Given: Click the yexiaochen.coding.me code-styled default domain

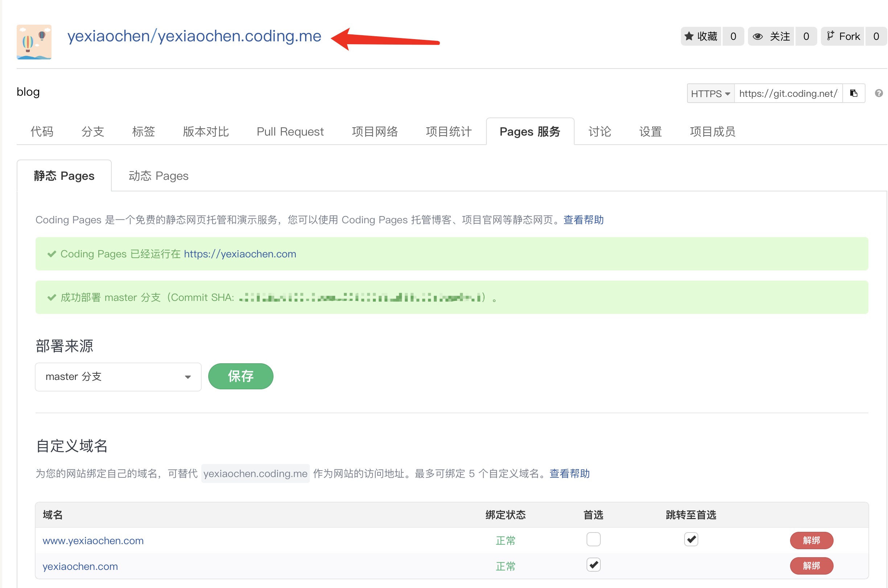Looking at the screenshot, I should click(255, 473).
